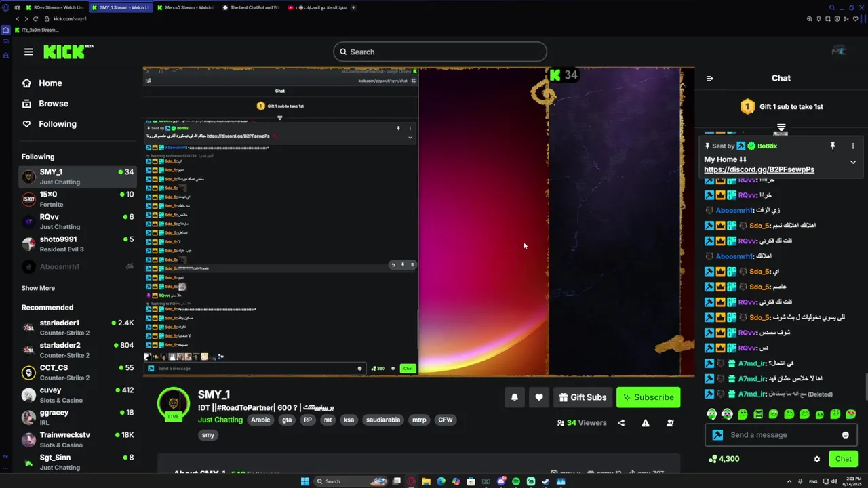This screenshot has width=868, height=488.
Task: Open the starladder2 recommended channel
Action: coord(77,350)
